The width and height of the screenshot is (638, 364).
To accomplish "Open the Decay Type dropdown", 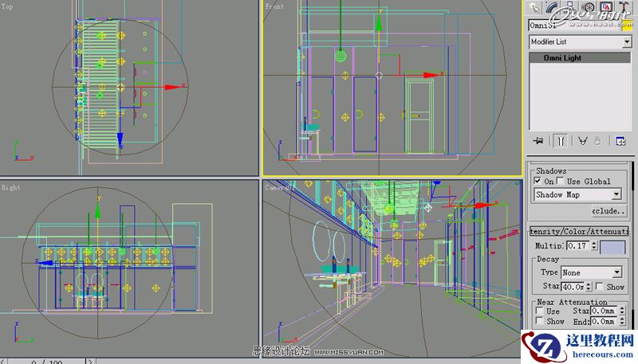I will click(616, 272).
